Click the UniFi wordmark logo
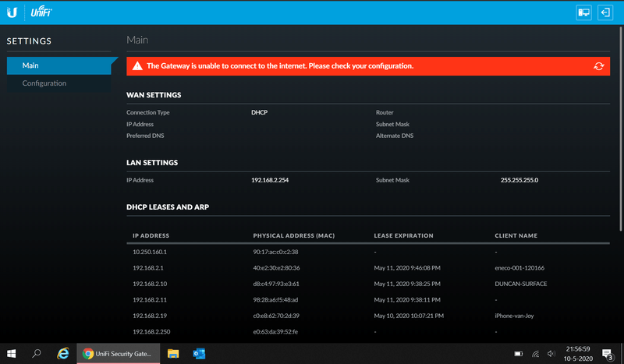624x364 pixels. point(41,12)
